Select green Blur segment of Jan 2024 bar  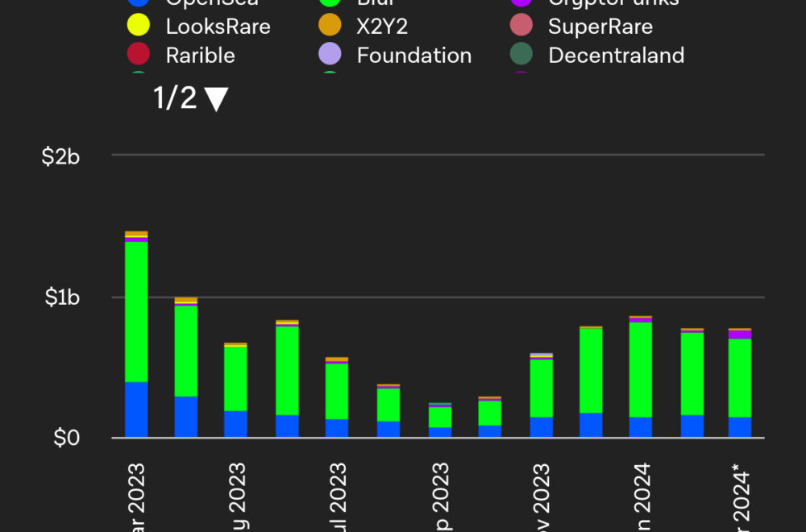(x=641, y=369)
